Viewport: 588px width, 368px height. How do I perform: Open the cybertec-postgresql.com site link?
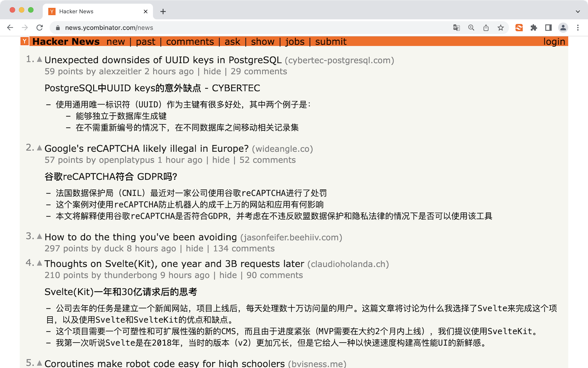pyautogui.click(x=339, y=60)
